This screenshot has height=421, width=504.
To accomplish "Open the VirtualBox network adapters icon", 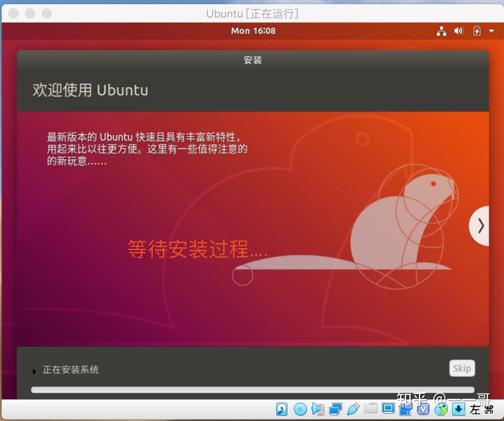I will (336, 409).
